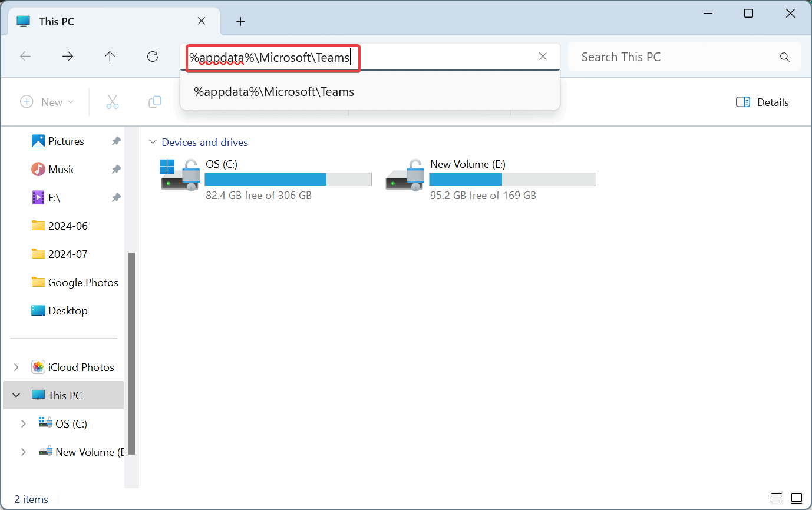Click the '2 items' status text

[31, 499]
